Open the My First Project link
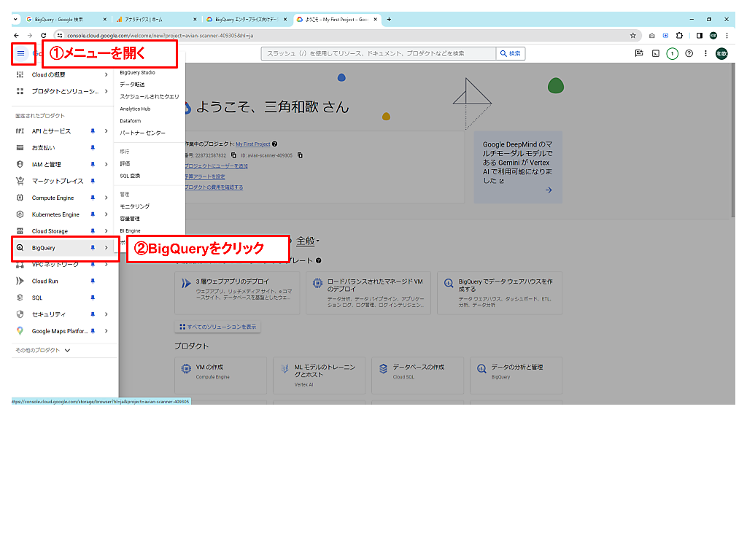The image size is (747, 560). tap(253, 144)
